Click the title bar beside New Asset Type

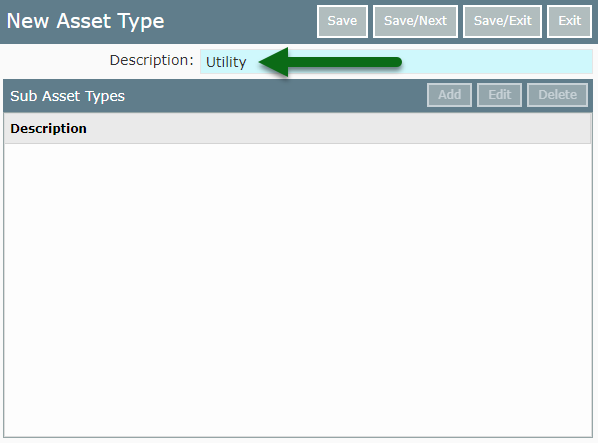(240, 21)
